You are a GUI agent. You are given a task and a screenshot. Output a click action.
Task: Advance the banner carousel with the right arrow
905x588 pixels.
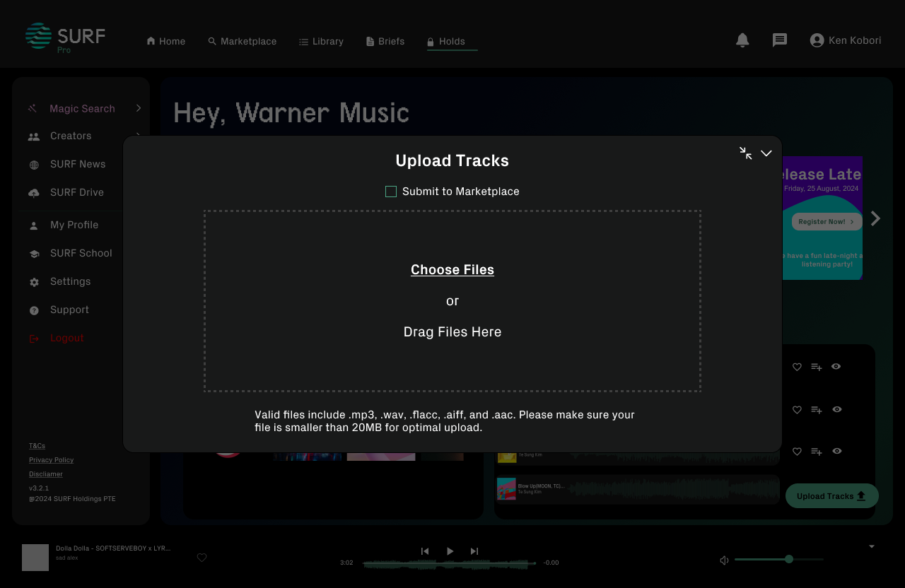(x=875, y=218)
